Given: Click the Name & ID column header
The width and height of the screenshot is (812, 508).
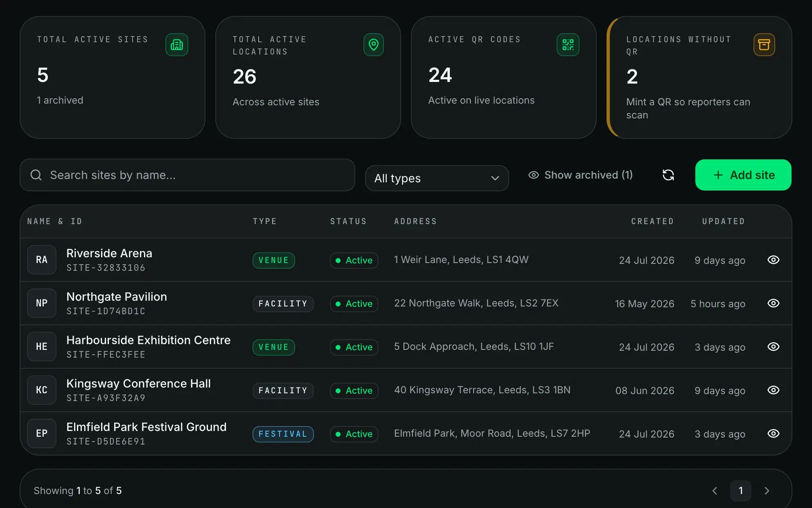Looking at the screenshot, I should pos(54,221).
